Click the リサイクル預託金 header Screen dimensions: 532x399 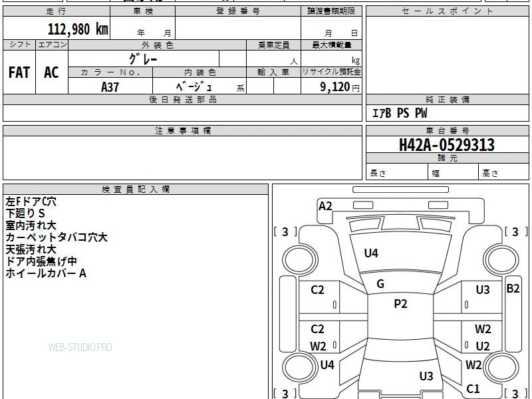point(331,72)
